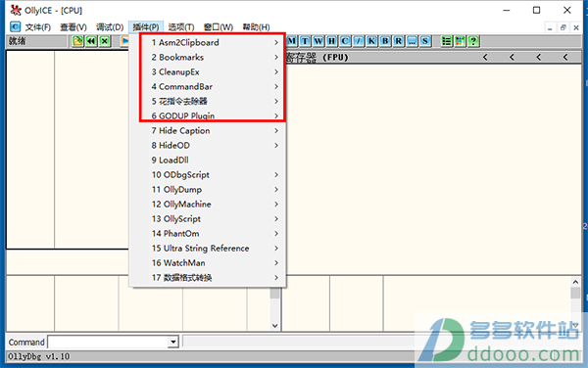The width and height of the screenshot is (588, 368).
Task: Click the Open file toolbar icon
Action: coord(77,41)
